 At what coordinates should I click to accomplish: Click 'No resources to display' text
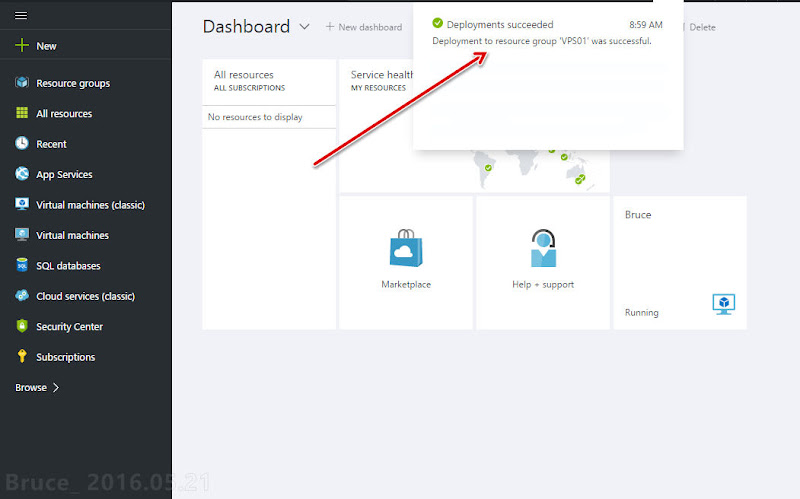255,117
